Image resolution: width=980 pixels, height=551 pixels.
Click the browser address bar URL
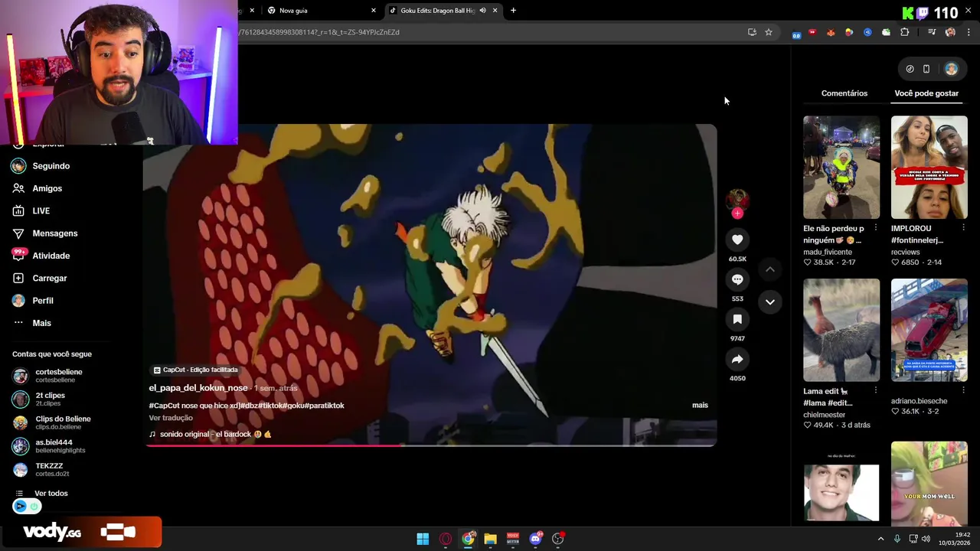point(490,32)
